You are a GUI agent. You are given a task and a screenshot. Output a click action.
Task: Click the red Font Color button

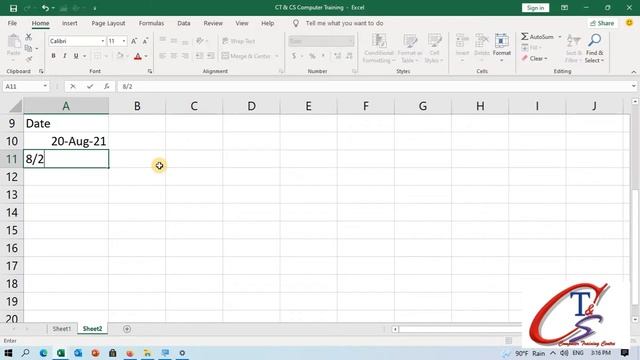pos(138,56)
